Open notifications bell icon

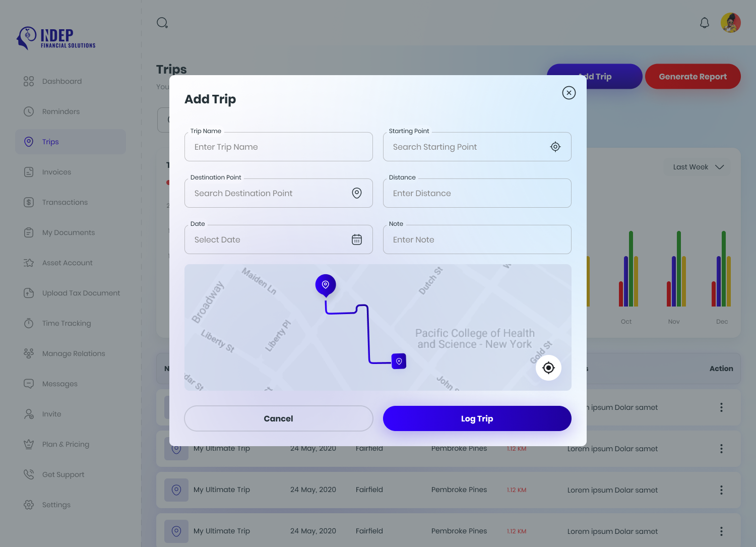coord(705,23)
